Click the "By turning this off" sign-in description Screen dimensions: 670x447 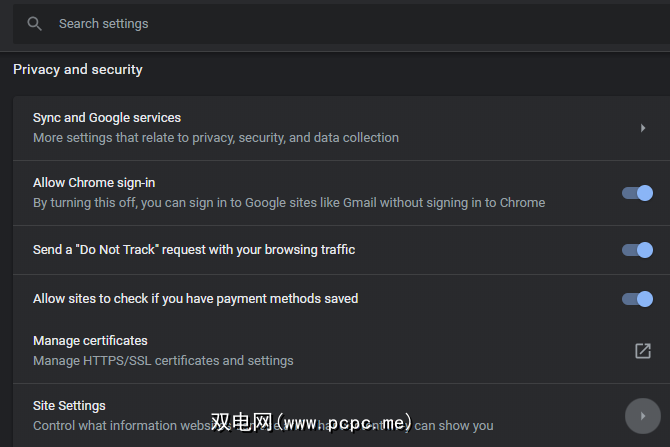(289, 203)
